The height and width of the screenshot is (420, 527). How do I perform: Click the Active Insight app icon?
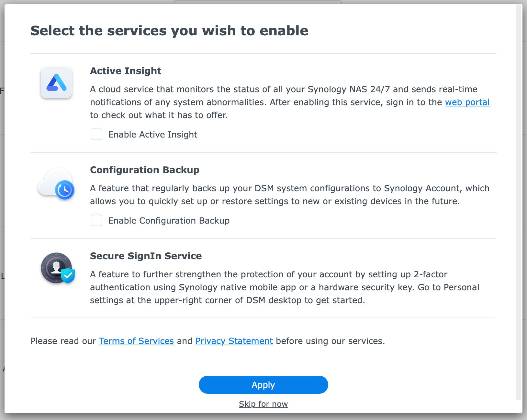[56, 83]
